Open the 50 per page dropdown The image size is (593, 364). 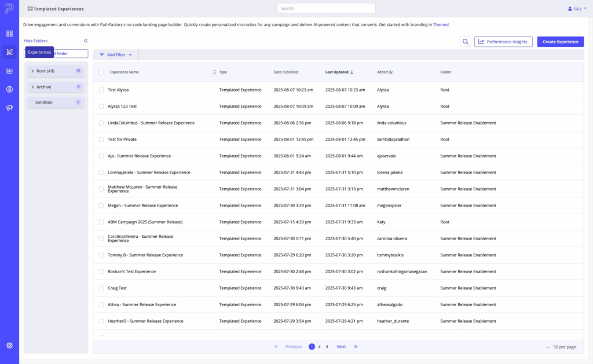[x=561, y=347]
